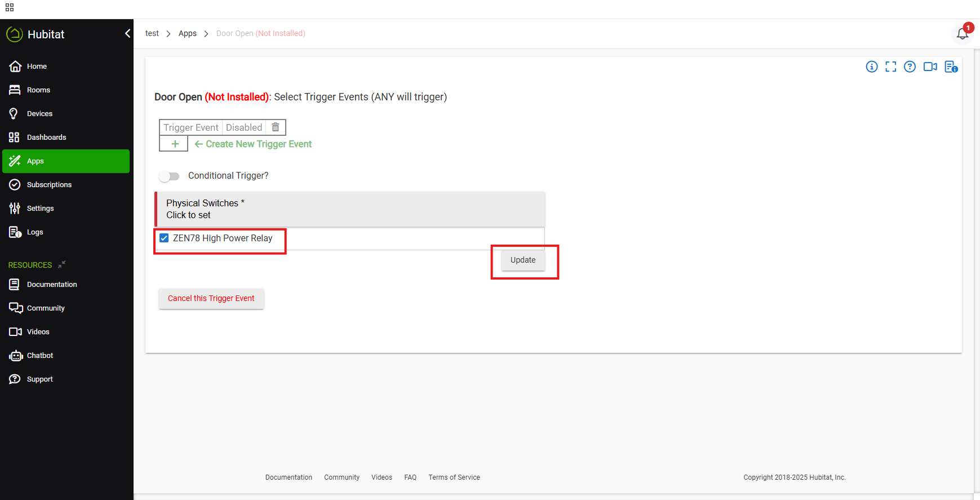Click Cancel this Trigger Event
Screen dimensions: 980x500
211,299
